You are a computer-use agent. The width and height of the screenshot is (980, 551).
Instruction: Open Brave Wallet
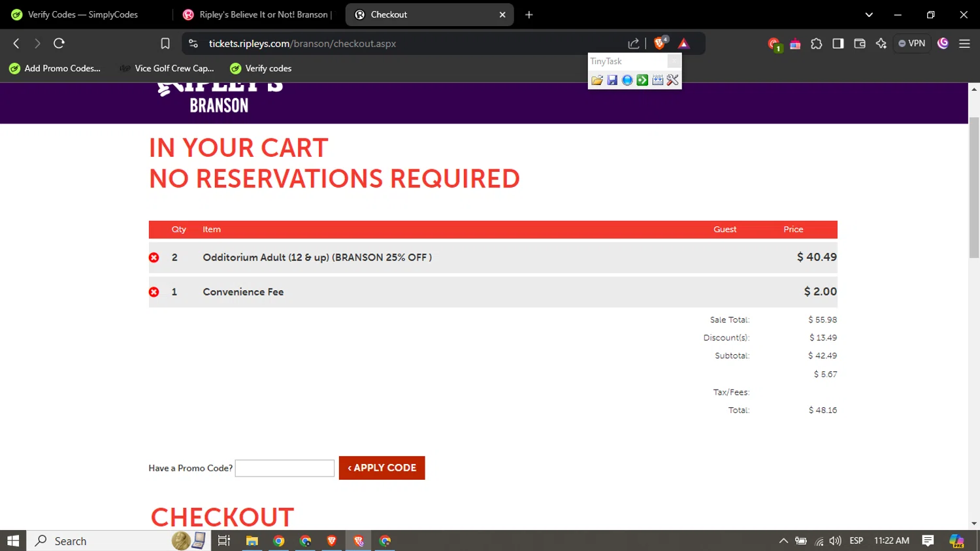pos(860,44)
